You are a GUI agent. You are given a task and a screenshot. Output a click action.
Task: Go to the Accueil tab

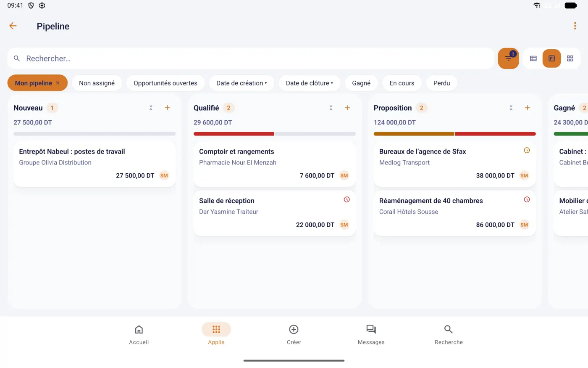click(139, 335)
